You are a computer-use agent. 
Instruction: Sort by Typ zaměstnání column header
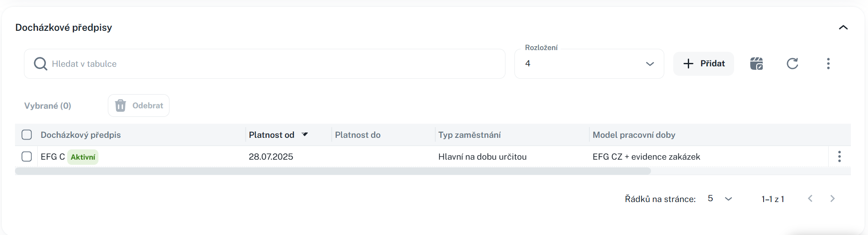tap(469, 135)
